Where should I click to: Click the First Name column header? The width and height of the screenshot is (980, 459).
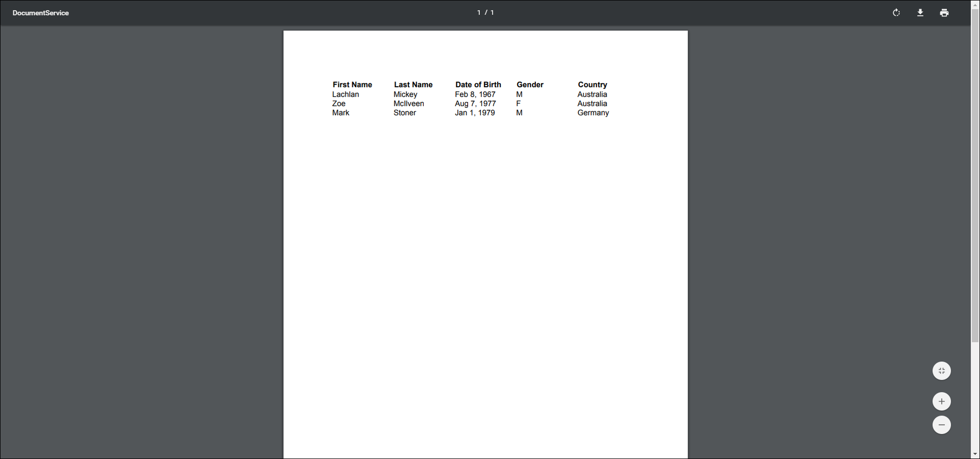(352, 85)
